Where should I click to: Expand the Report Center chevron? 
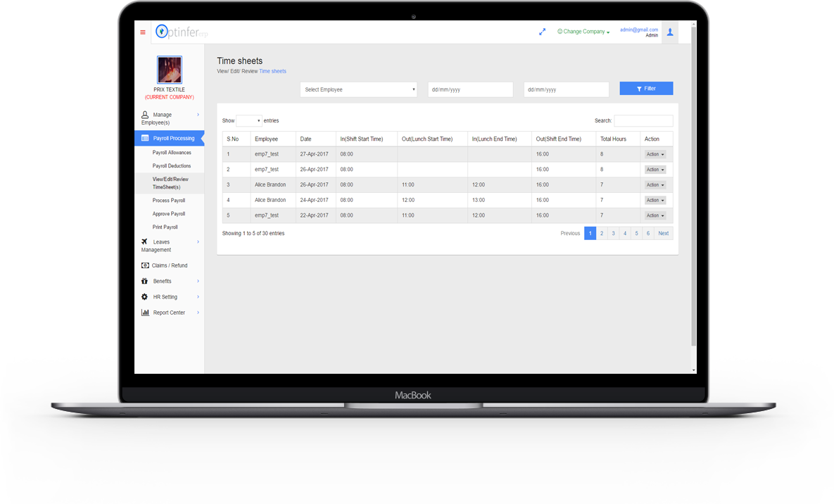(198, 313)
